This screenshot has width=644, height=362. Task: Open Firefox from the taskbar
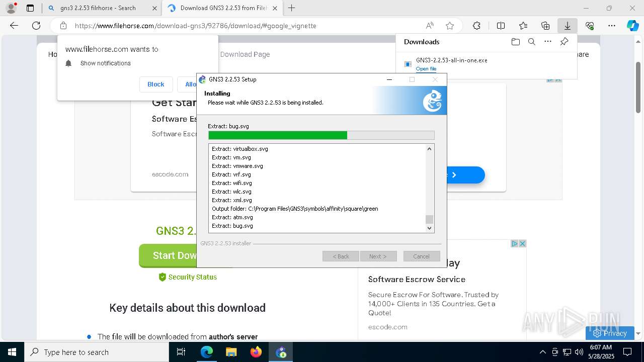256,352
